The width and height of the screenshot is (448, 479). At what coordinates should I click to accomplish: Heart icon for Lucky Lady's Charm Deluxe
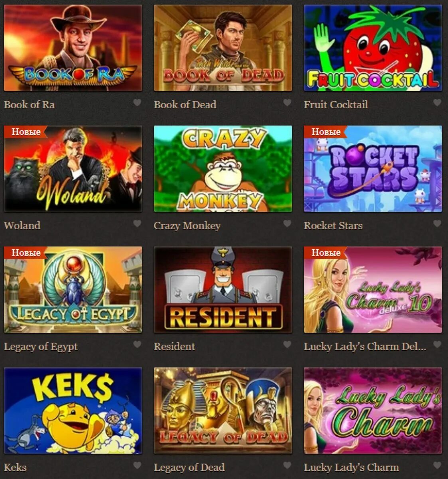437,344
